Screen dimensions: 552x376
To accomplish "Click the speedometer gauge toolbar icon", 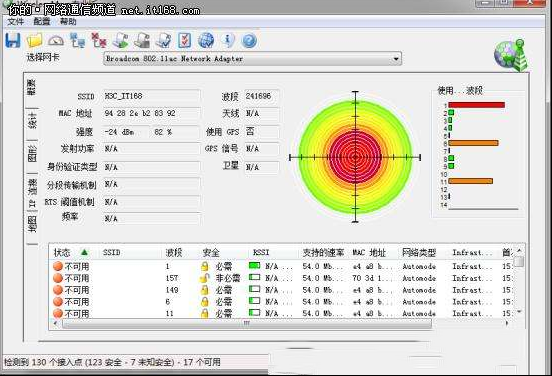I will [x=56, y=40].
